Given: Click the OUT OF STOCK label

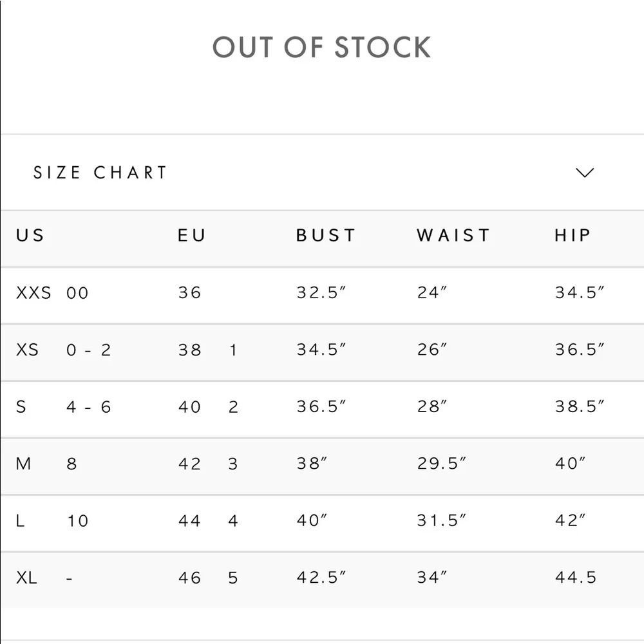Looking at the screenshot, I should (x=321, y=48).
